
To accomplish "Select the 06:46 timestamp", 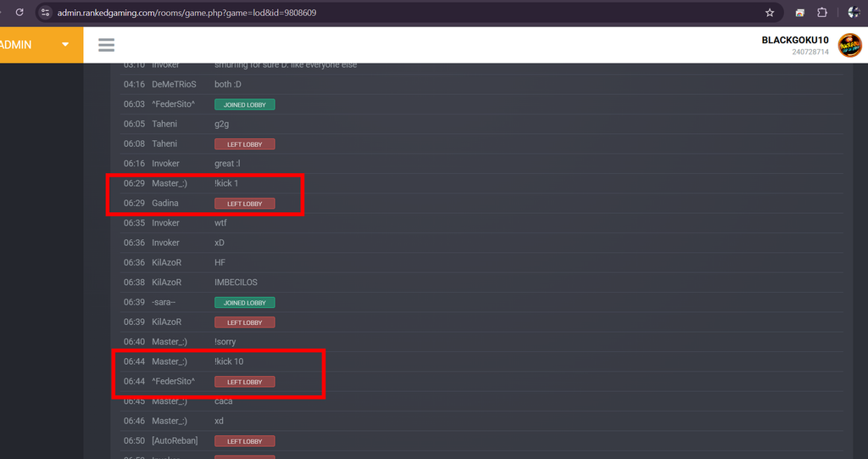I will tap(134, 421).
